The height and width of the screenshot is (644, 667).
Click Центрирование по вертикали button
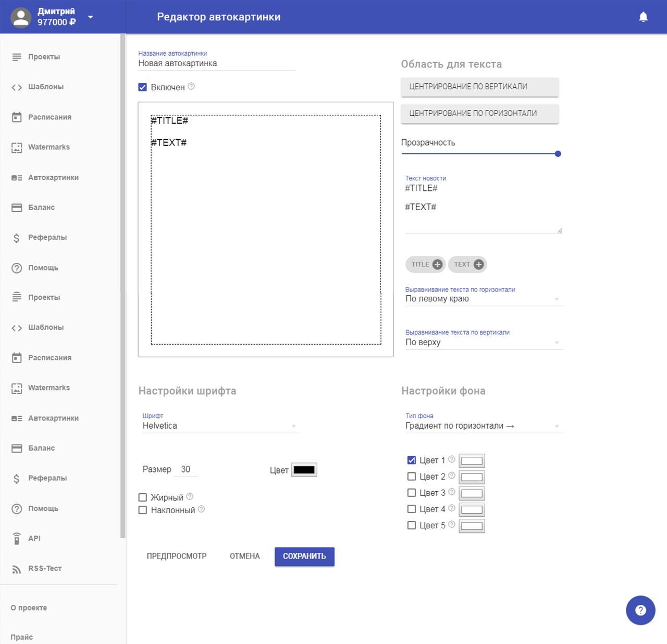479,87
